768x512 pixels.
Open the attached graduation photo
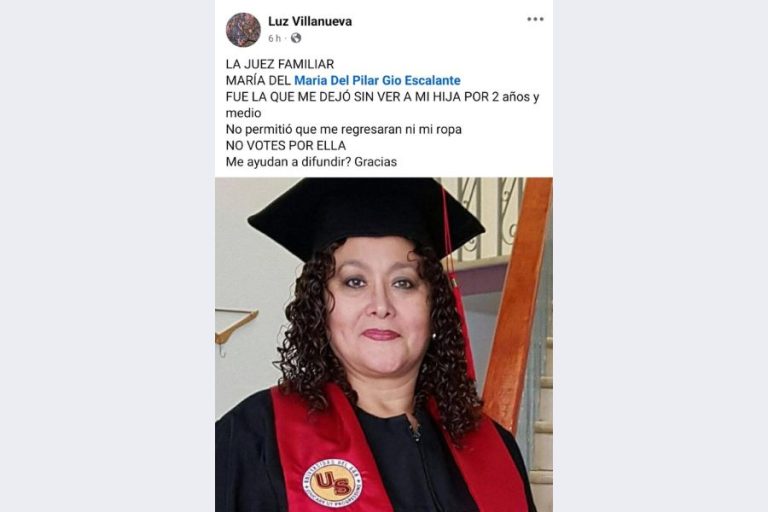point(384,344)
